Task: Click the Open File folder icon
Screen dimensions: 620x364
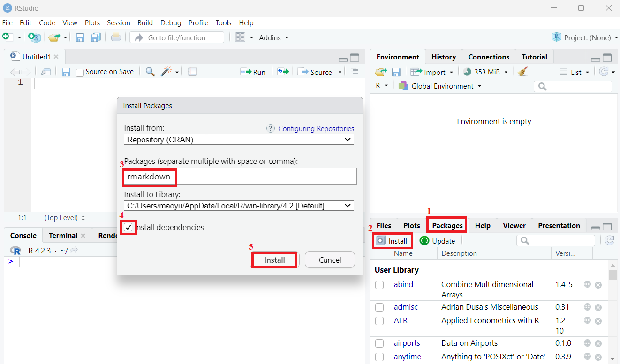Action: (x=55, y=37)
